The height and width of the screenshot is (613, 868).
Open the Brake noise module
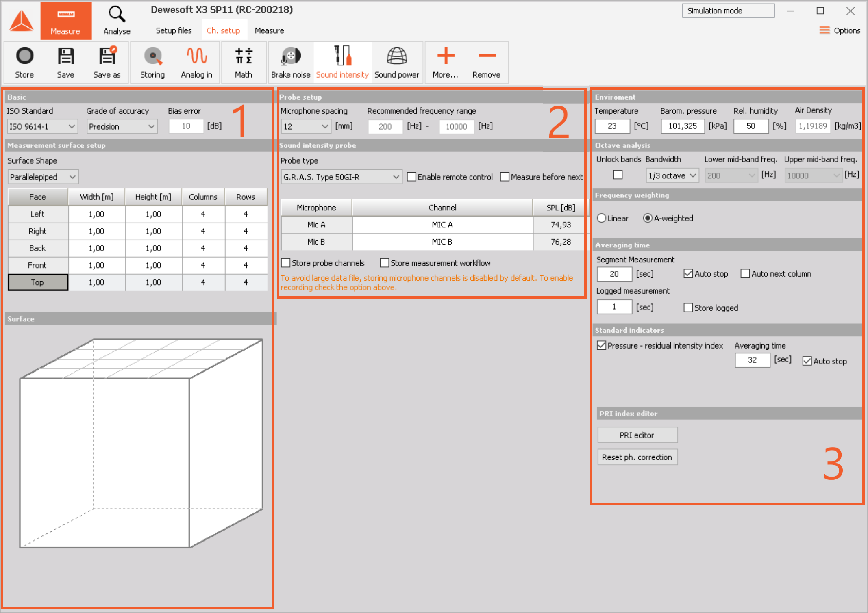coord(291,63)
